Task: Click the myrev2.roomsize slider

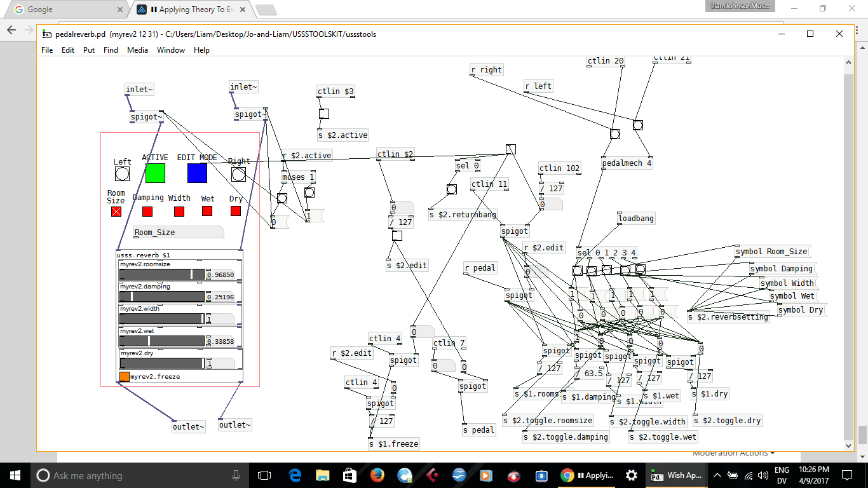Action: click(x=162, y=274)
